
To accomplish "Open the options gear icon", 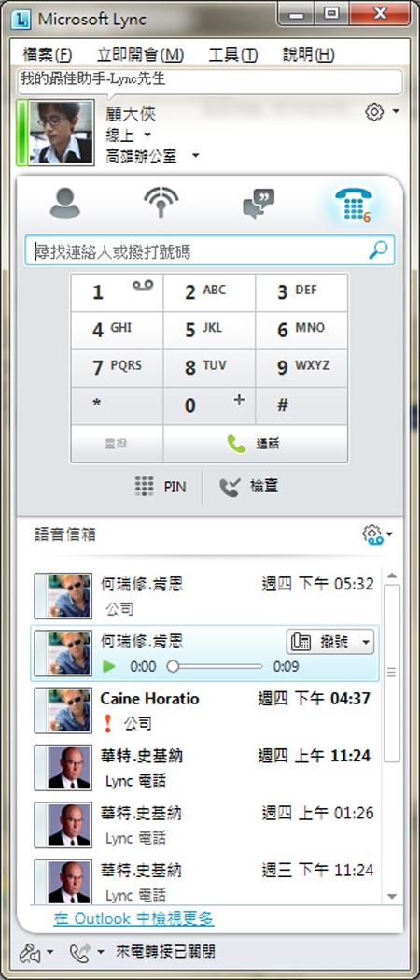I will [x=373, y=112].
